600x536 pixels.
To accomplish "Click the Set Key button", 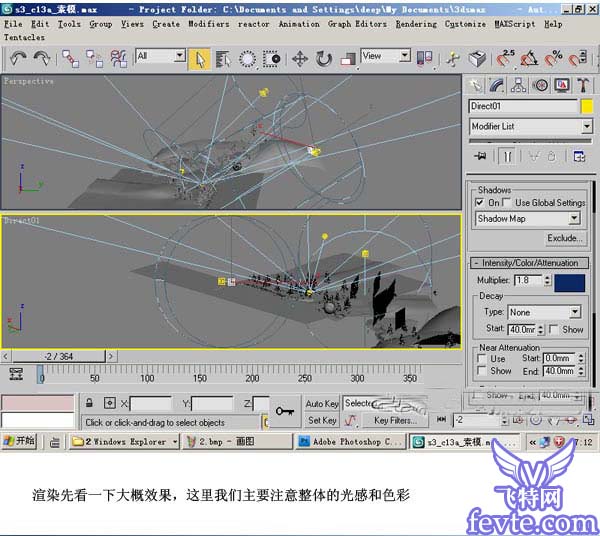I will 322,420.
